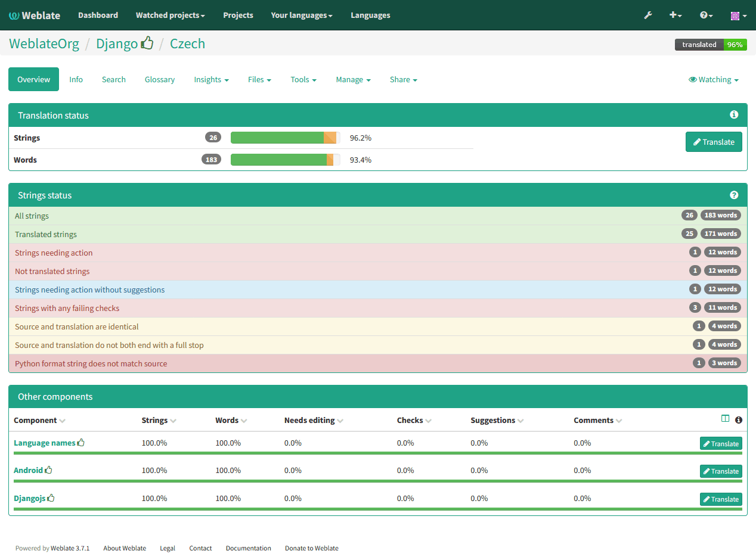Viewport: 756px width, 560px height.
Task: Sort by Needs editing column
Action: pyautogui.click(x=314, y=420)
